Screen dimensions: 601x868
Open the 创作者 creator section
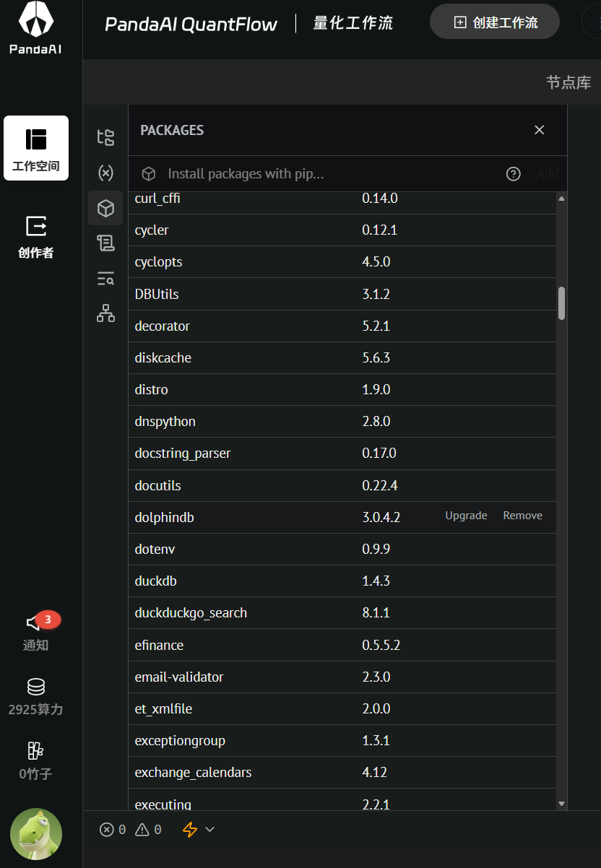tap(36, 237)
